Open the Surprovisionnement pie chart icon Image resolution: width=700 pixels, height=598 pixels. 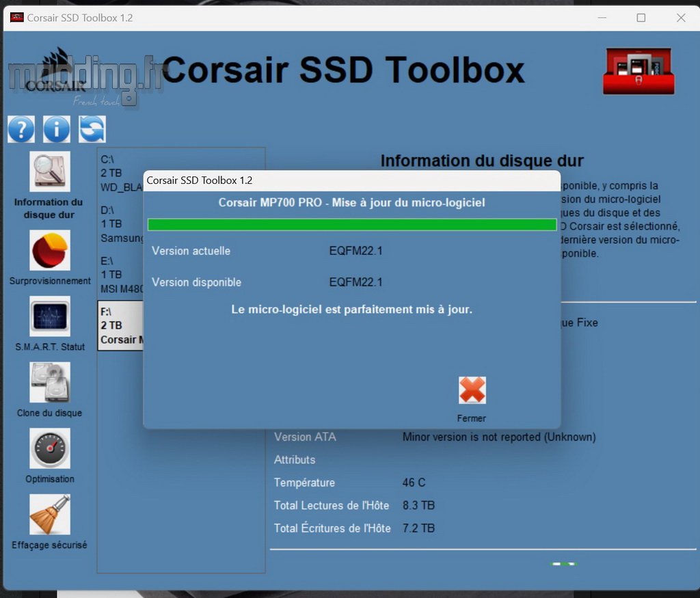[50, 250]
